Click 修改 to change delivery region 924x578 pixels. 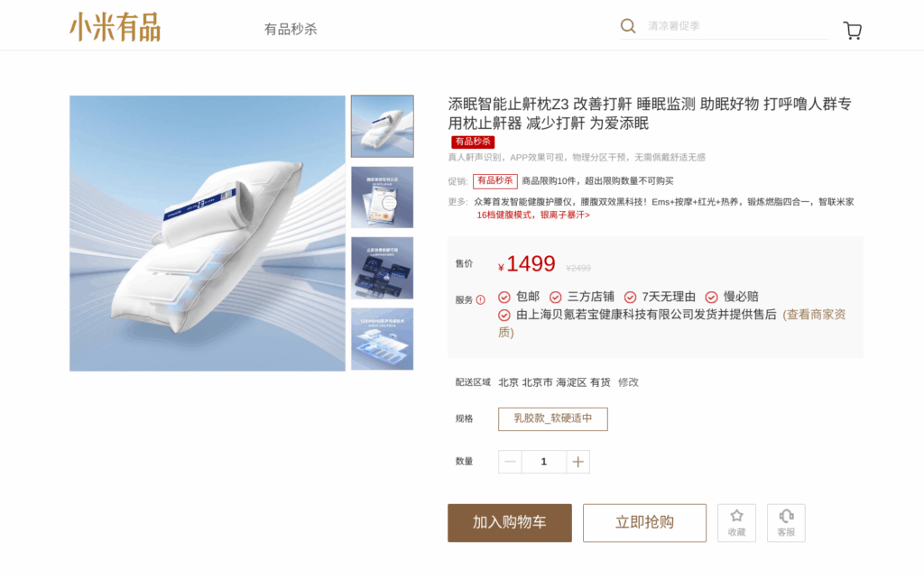[x=628, y=382]
